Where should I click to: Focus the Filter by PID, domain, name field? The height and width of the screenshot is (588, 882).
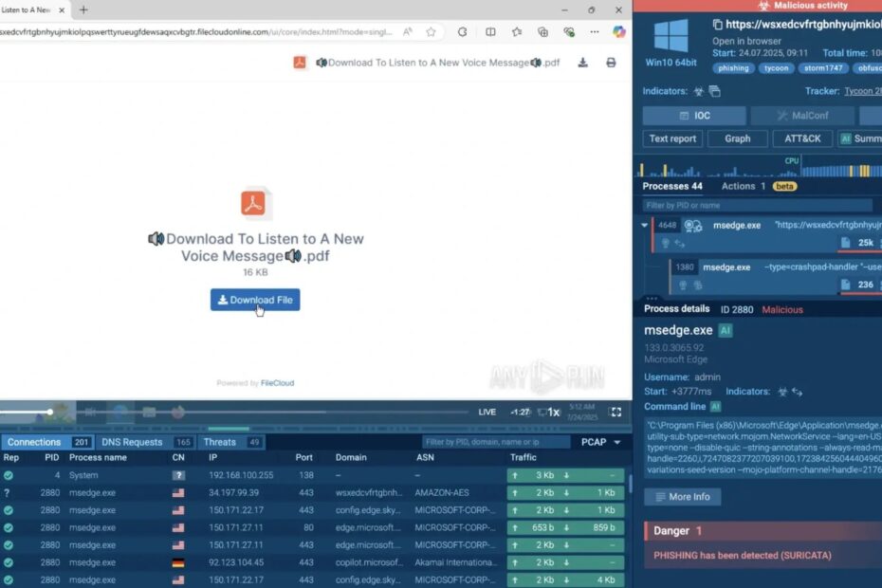point(496,442)
